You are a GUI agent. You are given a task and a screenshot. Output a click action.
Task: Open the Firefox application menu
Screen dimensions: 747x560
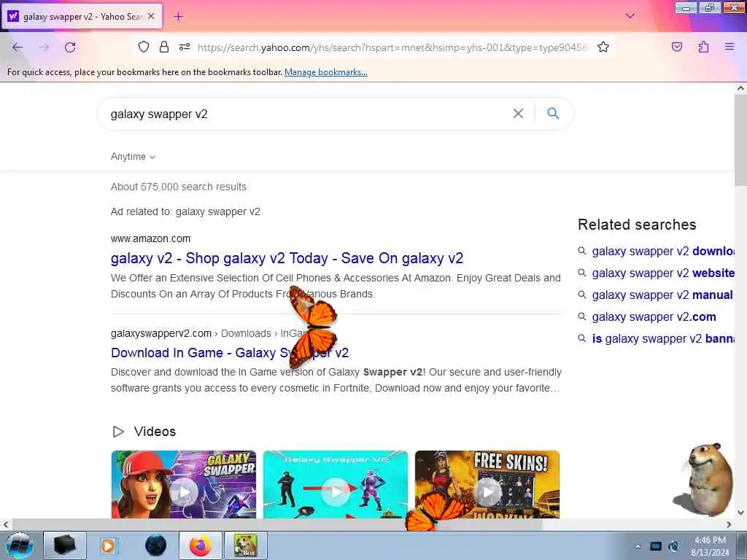[x=729, y=47]
